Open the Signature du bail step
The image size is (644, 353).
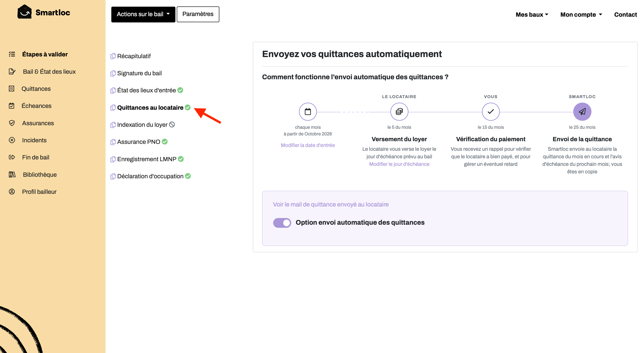[x=139, y=73]
